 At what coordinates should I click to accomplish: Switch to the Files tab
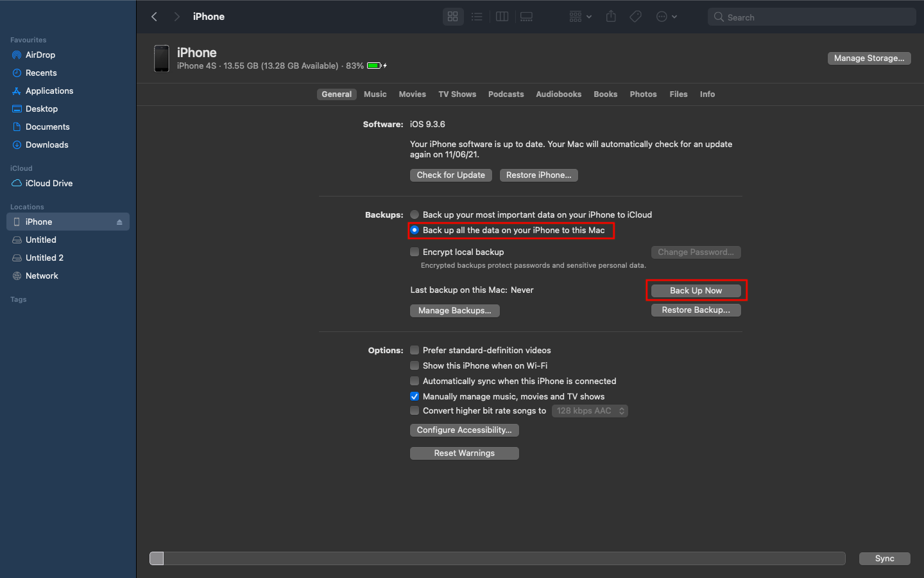click(679, 94)
